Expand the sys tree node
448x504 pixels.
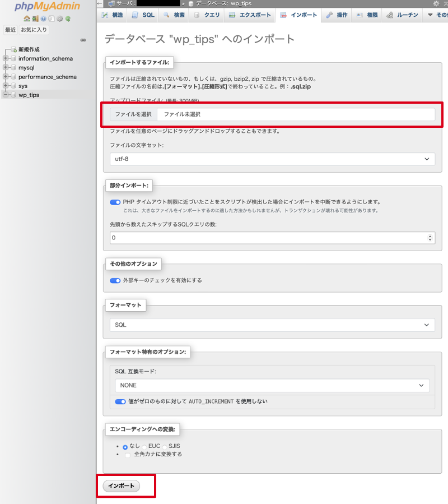coord(6,86)
